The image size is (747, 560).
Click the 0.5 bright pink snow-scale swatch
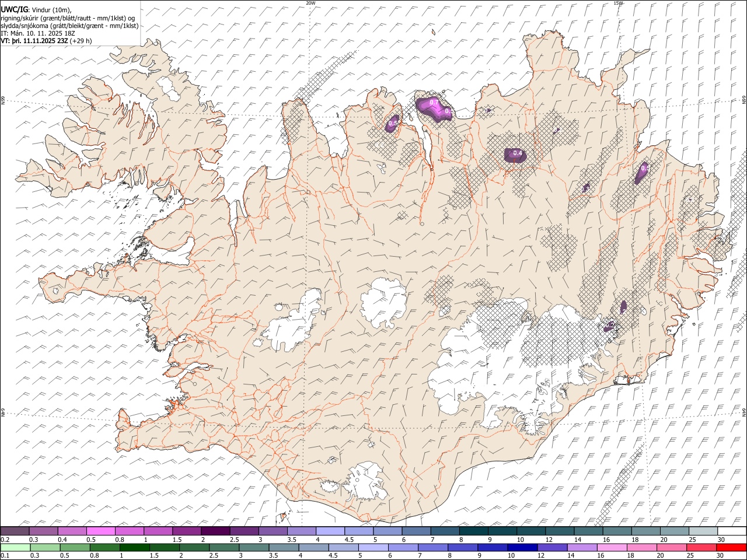(100, 531)
